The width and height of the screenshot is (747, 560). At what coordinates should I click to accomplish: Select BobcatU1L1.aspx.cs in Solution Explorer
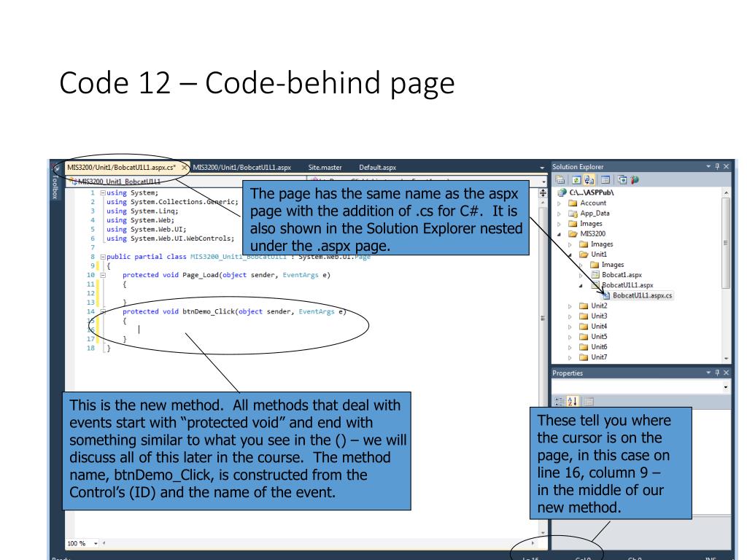pos(642,296)
